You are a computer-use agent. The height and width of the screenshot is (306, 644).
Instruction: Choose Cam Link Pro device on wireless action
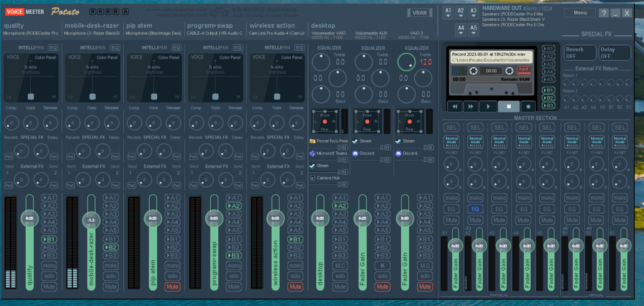coord(277,33)
